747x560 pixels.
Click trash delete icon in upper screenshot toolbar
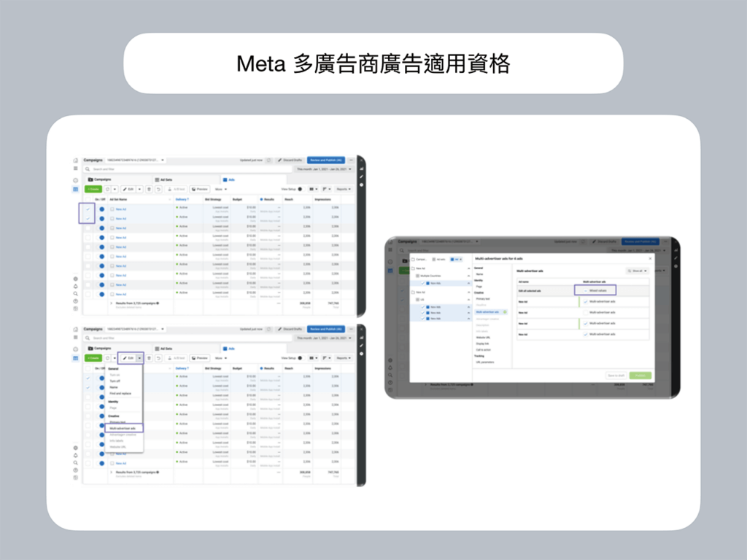click(x=149, y=189)
